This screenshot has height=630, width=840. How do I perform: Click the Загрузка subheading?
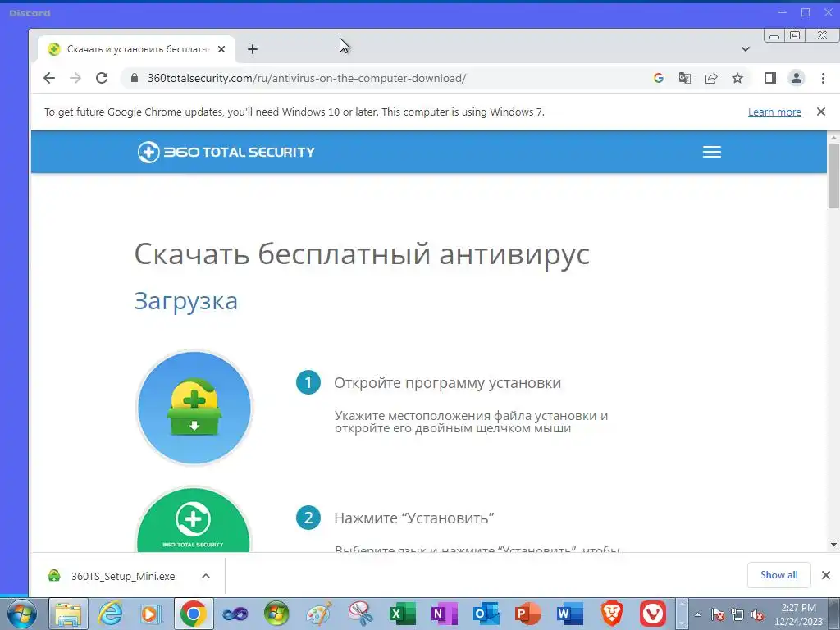185,300
